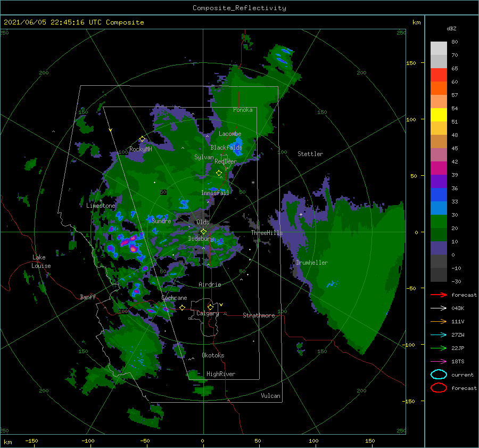The height and width of the screenshot is (448, 479).
Task: Click the yellow diamond marker above Calgary
Action: pyautogui.click(x=210, y=307)
